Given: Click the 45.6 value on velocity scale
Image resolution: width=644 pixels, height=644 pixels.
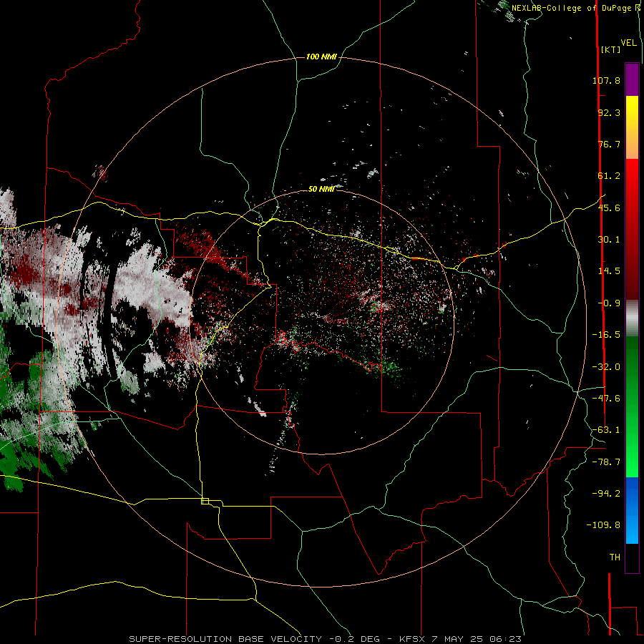Looking at the screenshot, I should [609, 208].
